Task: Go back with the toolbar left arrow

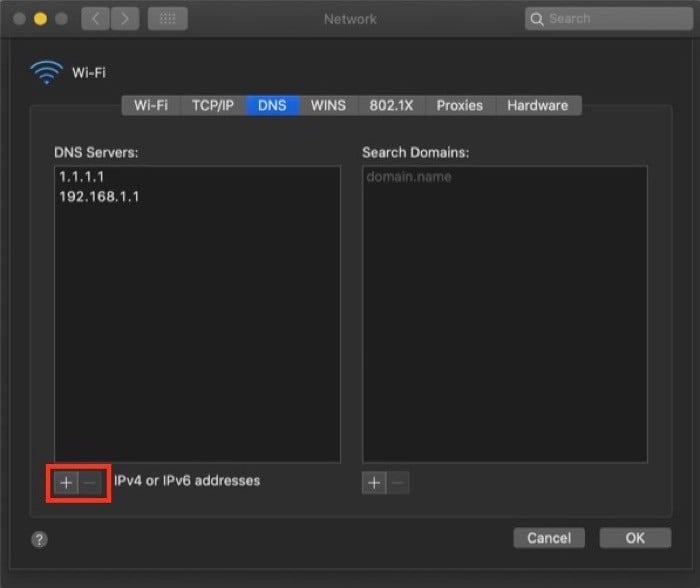Action: tap(95, 18)
